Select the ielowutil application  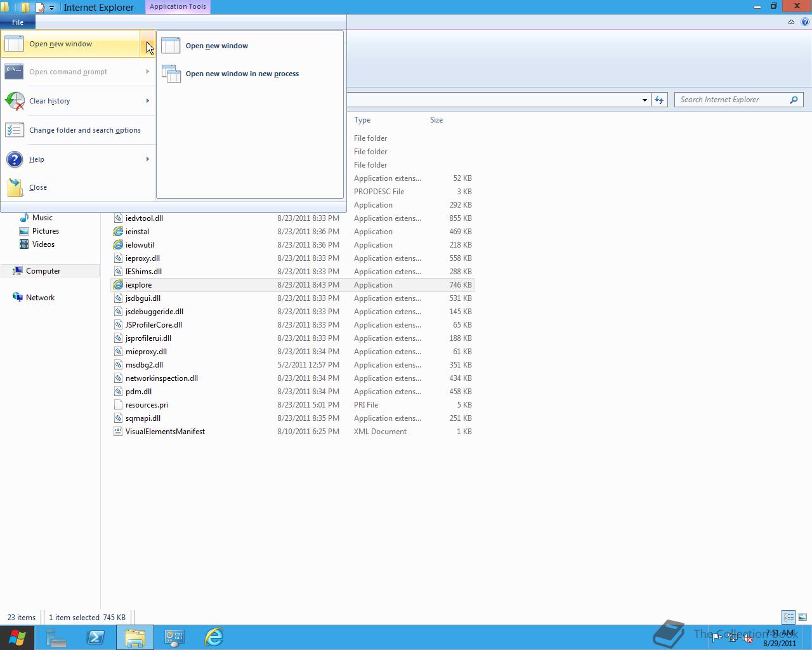292,245
